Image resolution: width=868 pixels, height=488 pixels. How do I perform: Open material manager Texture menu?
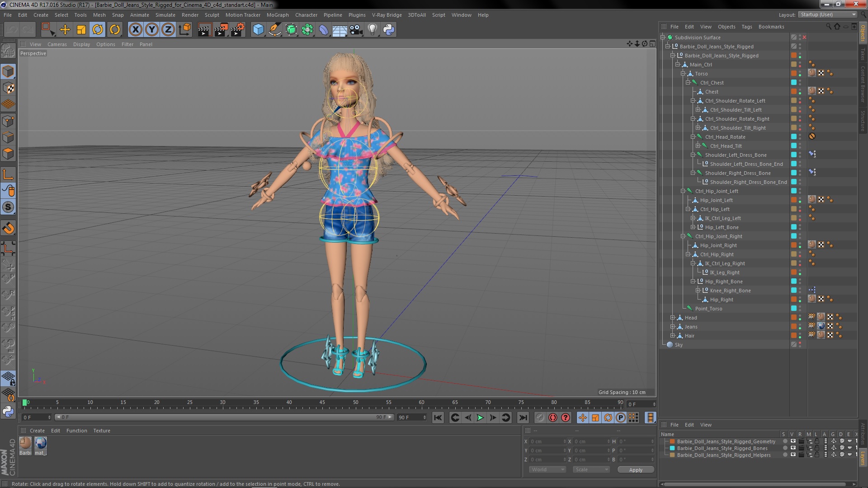[x=101, y=431]
